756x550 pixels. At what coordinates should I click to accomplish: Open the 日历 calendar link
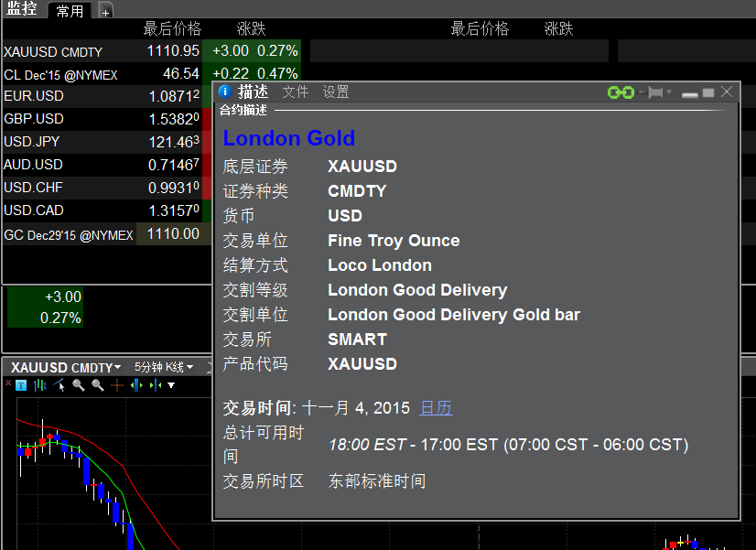click(x=436, y=408)
